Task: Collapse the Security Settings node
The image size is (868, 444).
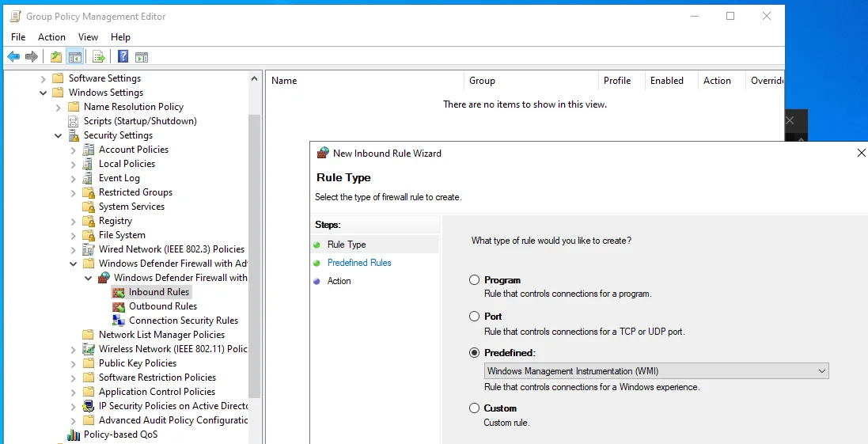Action: tap(58, 135)
